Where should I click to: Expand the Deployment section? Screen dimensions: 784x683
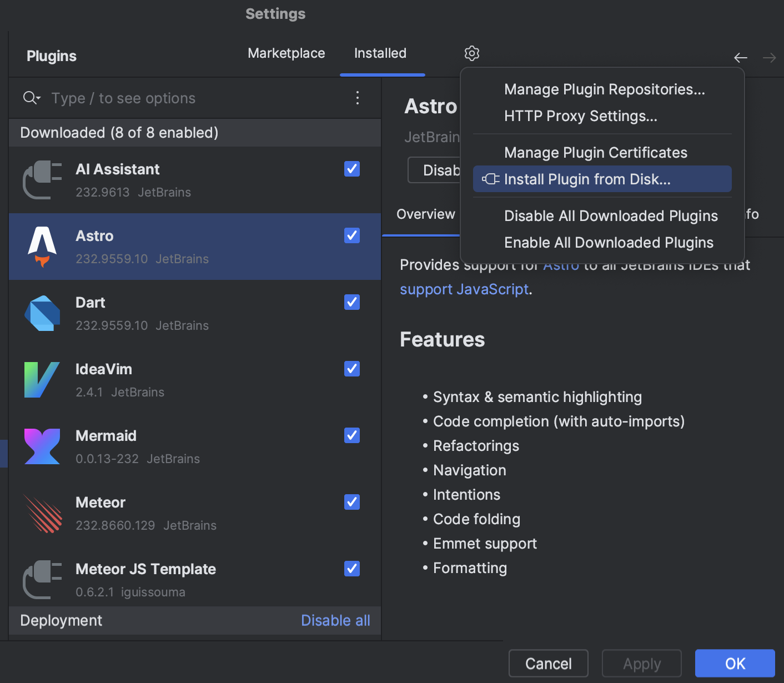(61, 620)
